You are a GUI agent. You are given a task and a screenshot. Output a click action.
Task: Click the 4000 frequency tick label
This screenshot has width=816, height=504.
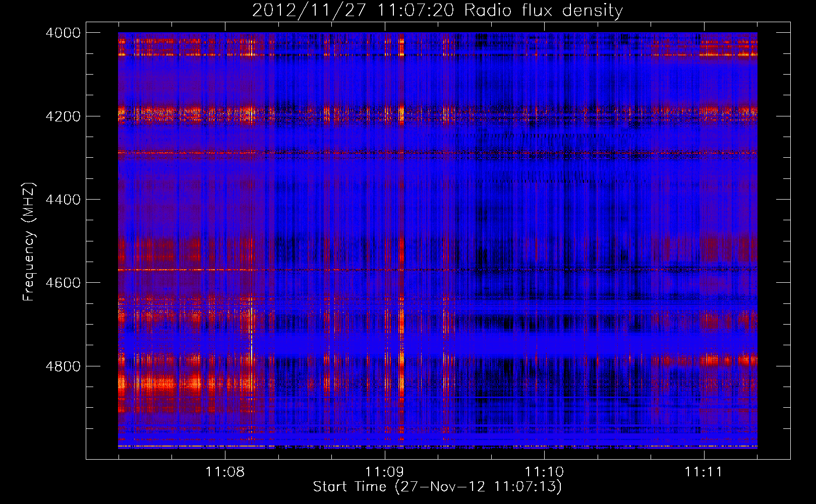63,33
